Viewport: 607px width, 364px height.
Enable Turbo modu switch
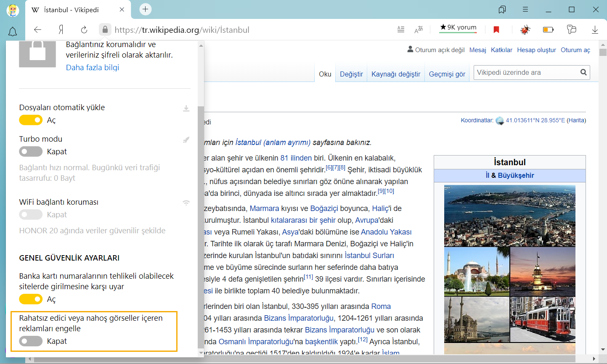coord(31,151)
